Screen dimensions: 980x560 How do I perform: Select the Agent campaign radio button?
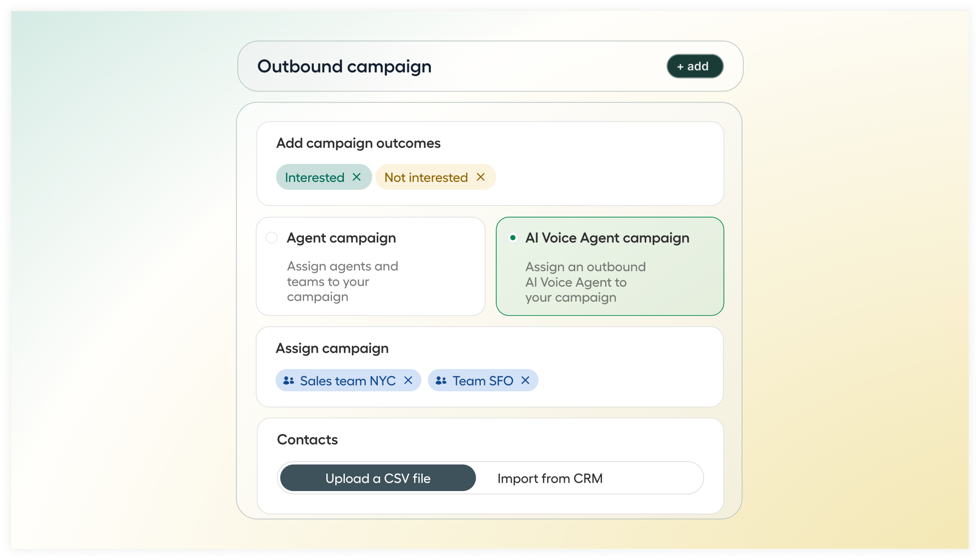pyautogui.click(x=271, y=238)
